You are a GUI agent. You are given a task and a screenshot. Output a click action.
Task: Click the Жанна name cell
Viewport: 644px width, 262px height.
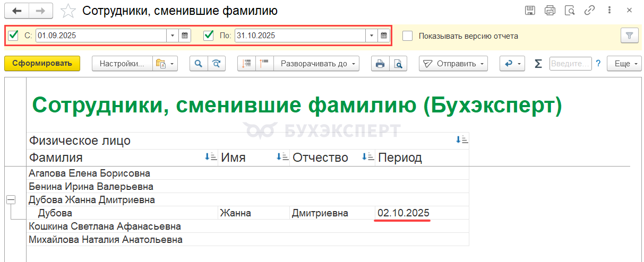254,213
